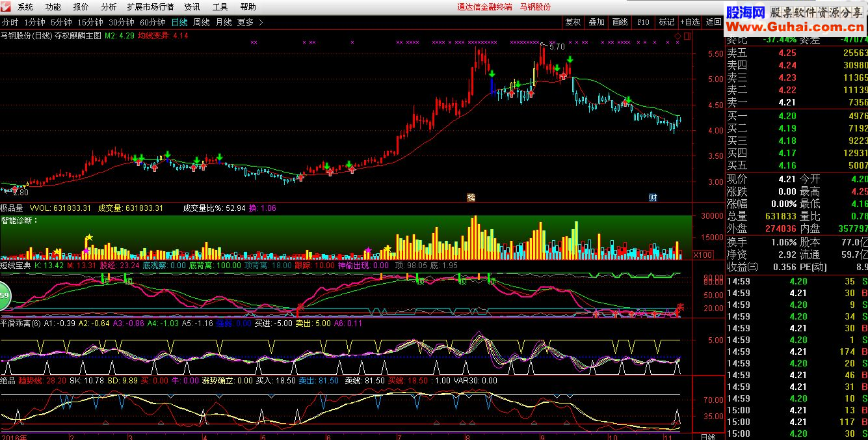The width and height of the screenshot is (868, 440).
Task: Click the 通达信金融终端 title text
Action: [x=484, y=7]
